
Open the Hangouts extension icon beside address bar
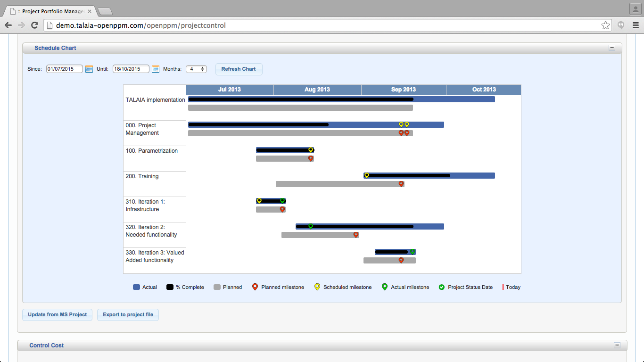click(x=620, y=25)
